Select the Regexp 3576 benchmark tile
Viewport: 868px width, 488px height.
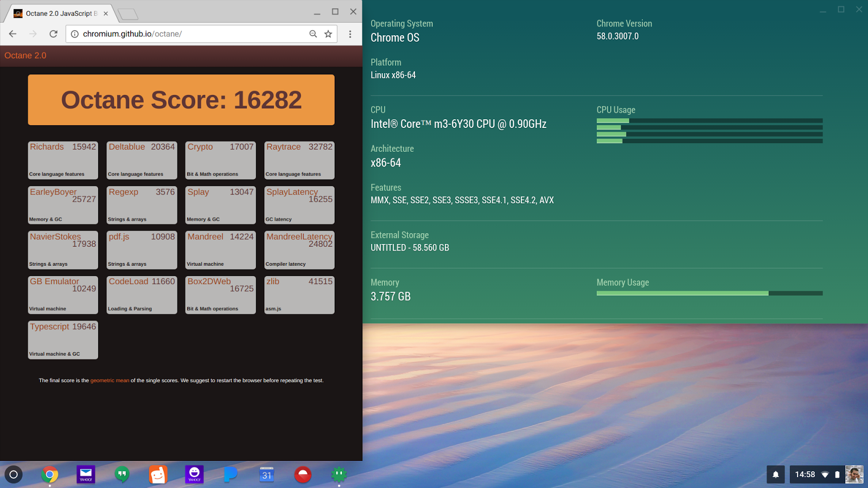coord(142,206)
